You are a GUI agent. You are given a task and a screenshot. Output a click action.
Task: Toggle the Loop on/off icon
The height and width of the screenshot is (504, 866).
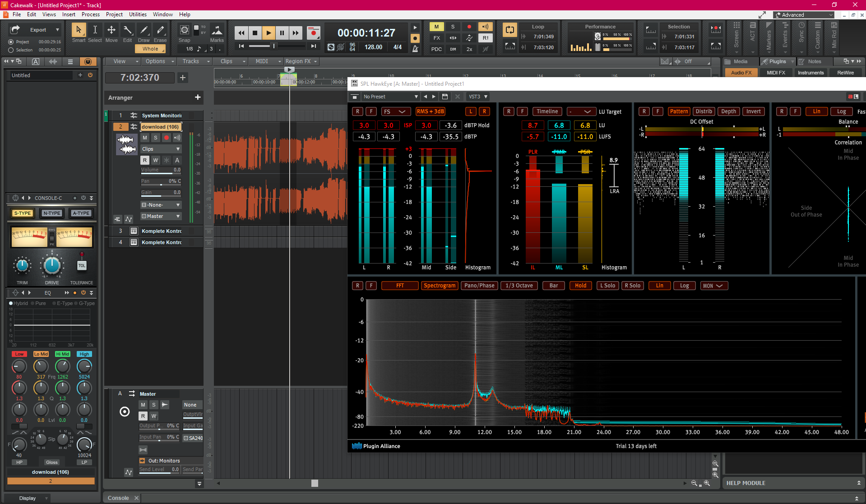tap(509, 30)
